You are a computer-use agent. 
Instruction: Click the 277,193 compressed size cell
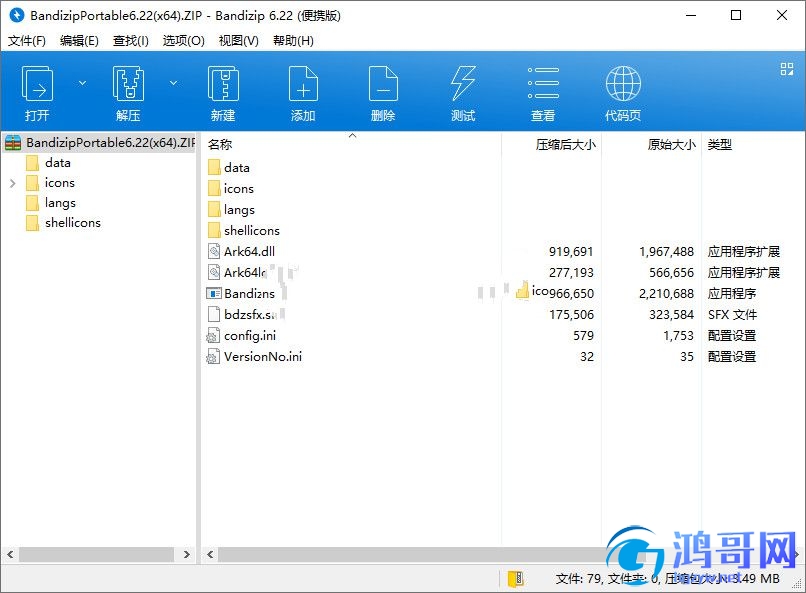click(x=571, y=273)
